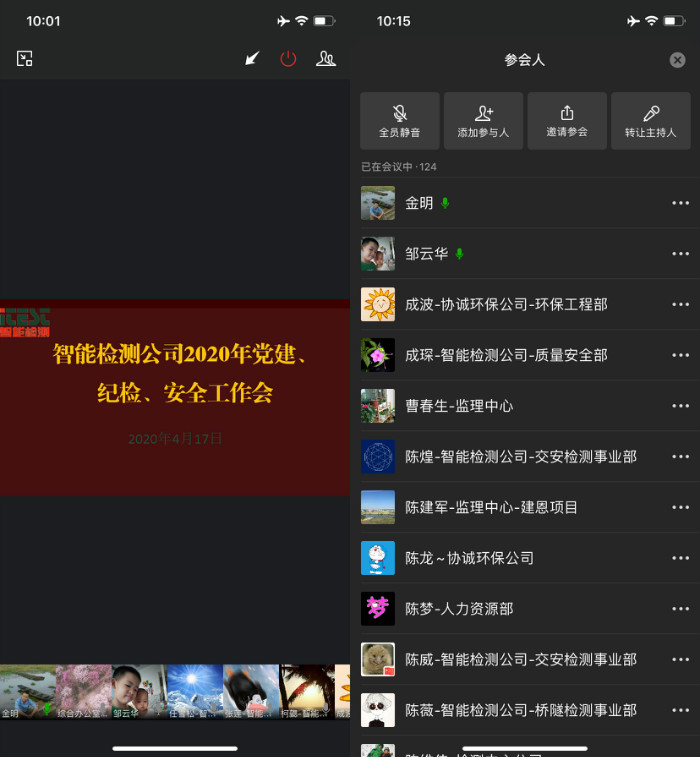Tap 成琛's pink flower avatar
The image size is (700, 757).
coord(378,355)
